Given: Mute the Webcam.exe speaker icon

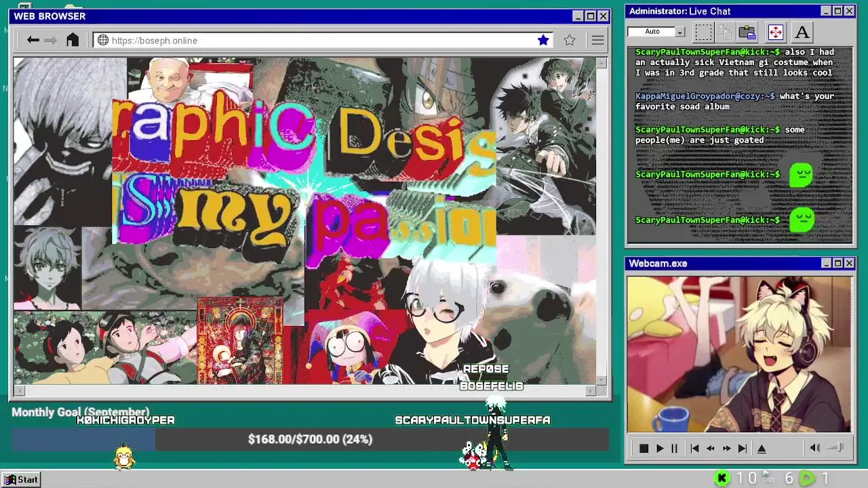Looking at the screenshot, I should (x=815, y=447).
